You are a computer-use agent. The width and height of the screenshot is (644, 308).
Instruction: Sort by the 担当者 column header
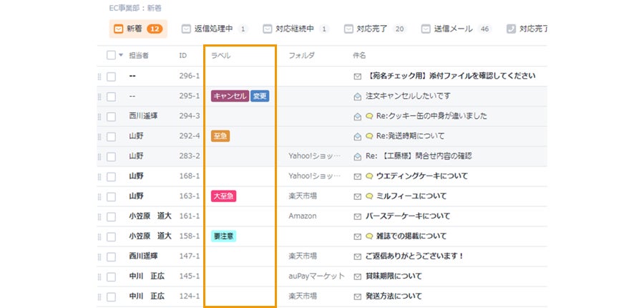139,55
